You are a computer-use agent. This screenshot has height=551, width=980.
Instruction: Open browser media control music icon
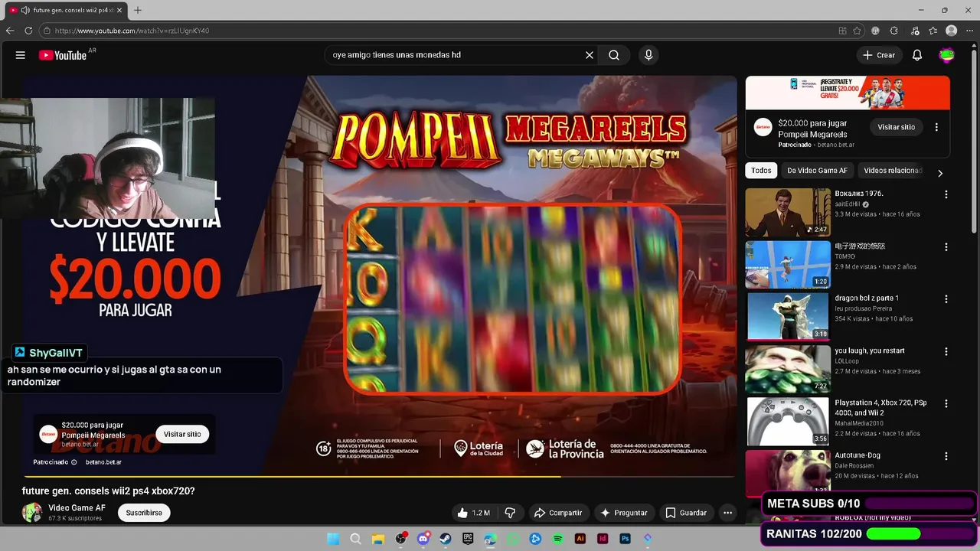coord(915,31)
